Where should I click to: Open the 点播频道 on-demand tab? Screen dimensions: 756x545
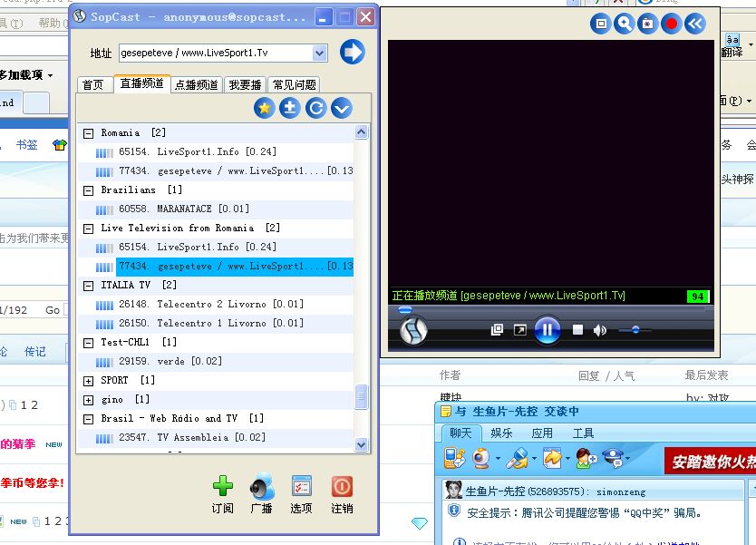tap(197, 85)
